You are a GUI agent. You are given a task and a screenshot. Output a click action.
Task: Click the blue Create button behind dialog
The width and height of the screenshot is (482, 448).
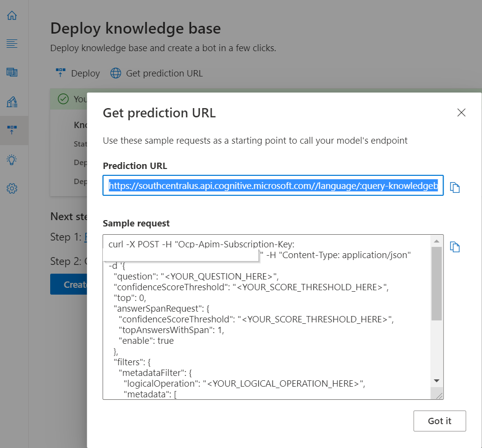69,284
